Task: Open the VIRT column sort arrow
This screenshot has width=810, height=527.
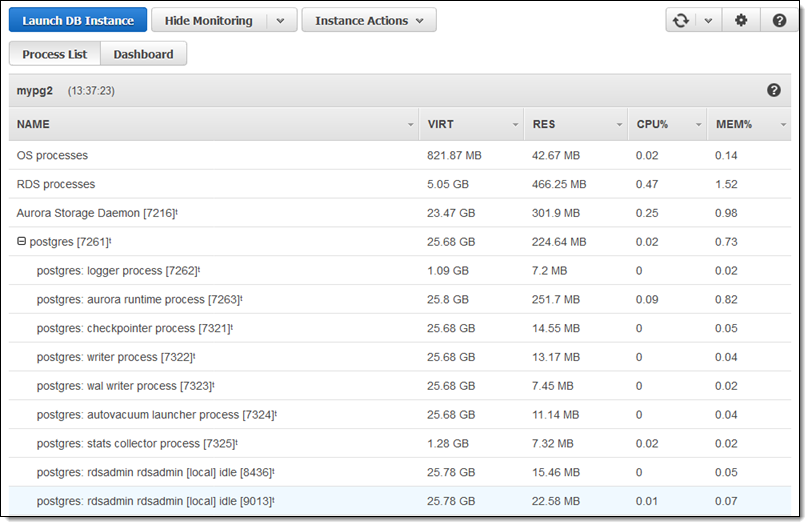Action: [516, 125]
